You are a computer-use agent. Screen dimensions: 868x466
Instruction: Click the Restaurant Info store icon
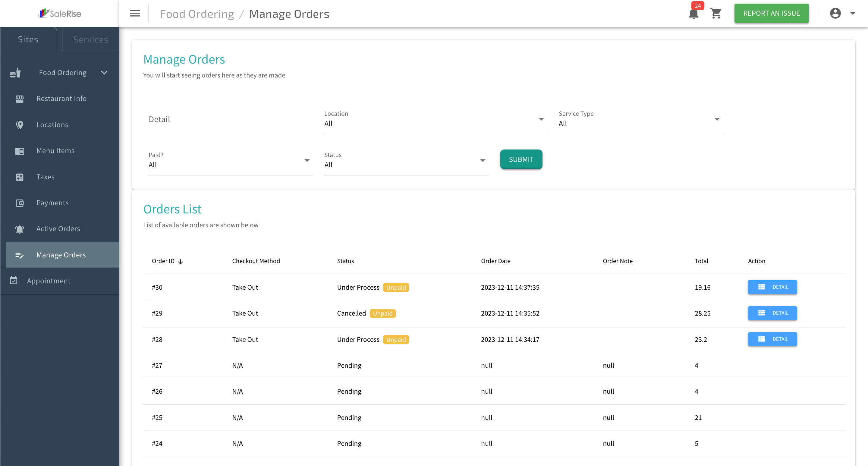[x=20, y=99]
